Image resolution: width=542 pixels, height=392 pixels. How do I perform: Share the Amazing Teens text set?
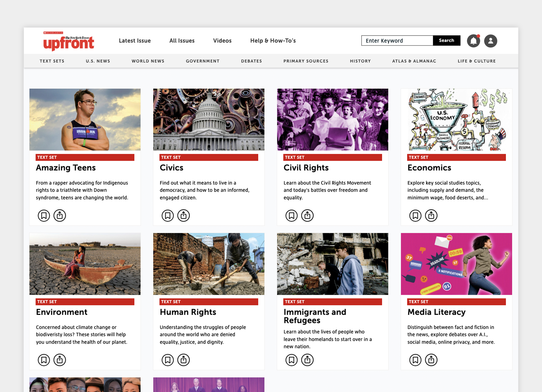coord(59,215)
